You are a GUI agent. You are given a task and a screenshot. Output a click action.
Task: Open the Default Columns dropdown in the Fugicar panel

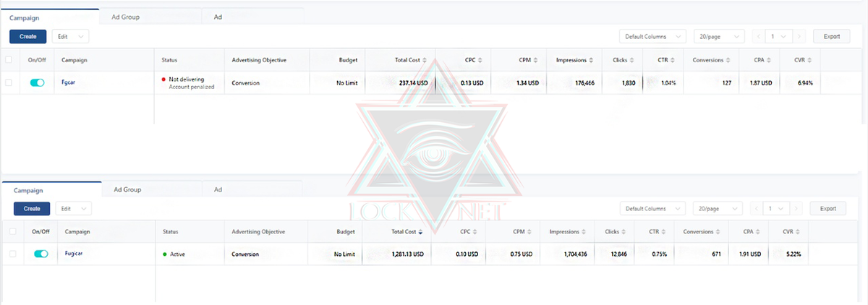pos(652,208)
